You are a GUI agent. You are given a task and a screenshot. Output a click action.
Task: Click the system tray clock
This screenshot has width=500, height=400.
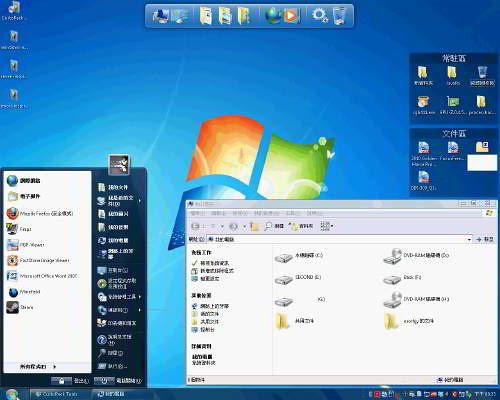point(485,394)
